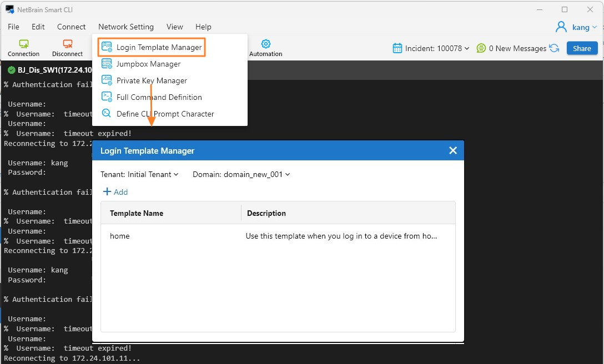Image resolution: width=604 pixels, height=364 pixels.
Task: Add a new login template
Action: pyautogui.click(x=115, y=192)
